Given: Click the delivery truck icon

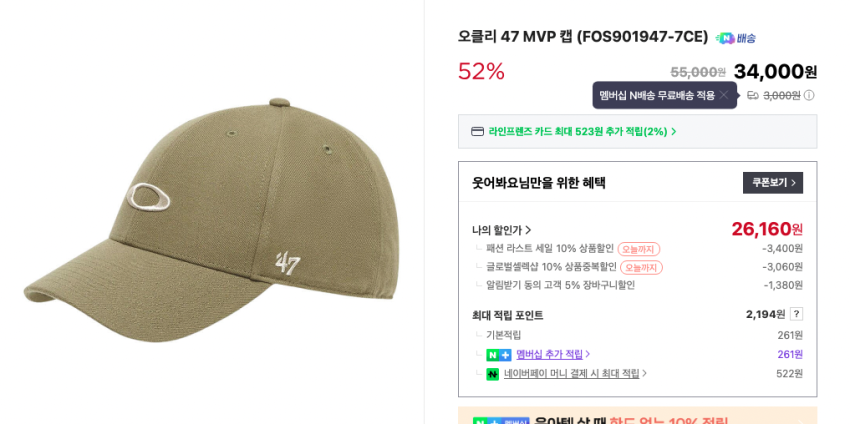Looking at the screenshot, I should (752, 95).
